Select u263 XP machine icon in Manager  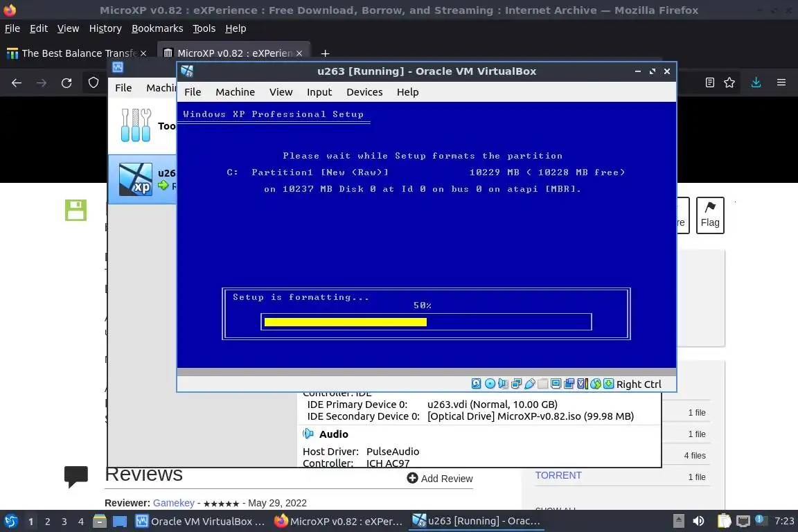click(x=135, y=179)
